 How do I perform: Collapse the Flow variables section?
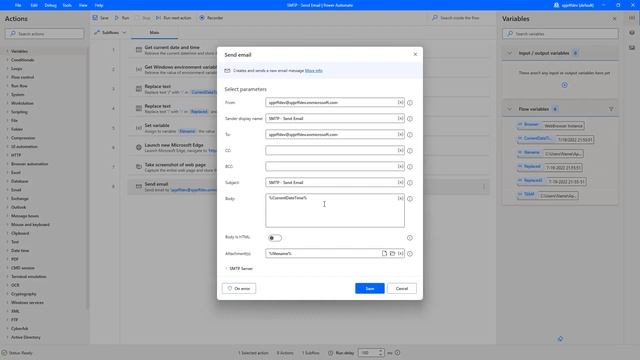click(509, 109)
